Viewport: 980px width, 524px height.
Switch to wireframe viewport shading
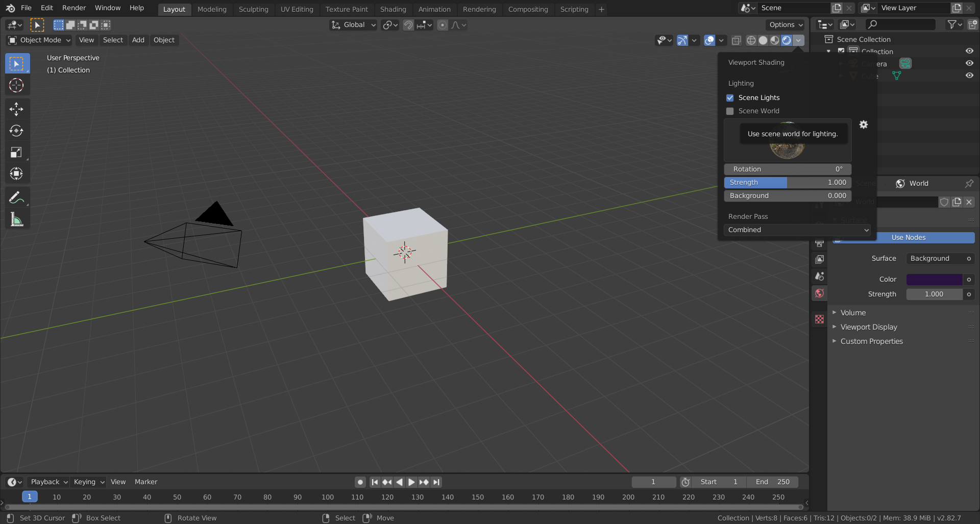tap(751, 40)
